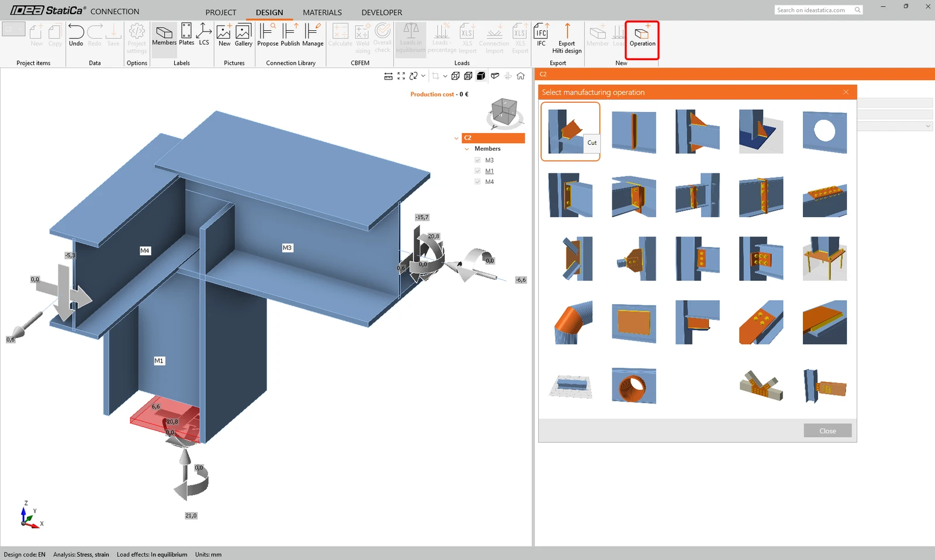Click the 3D view orientation cube
This screenshot has width=935, height=560.
point(504,112)
